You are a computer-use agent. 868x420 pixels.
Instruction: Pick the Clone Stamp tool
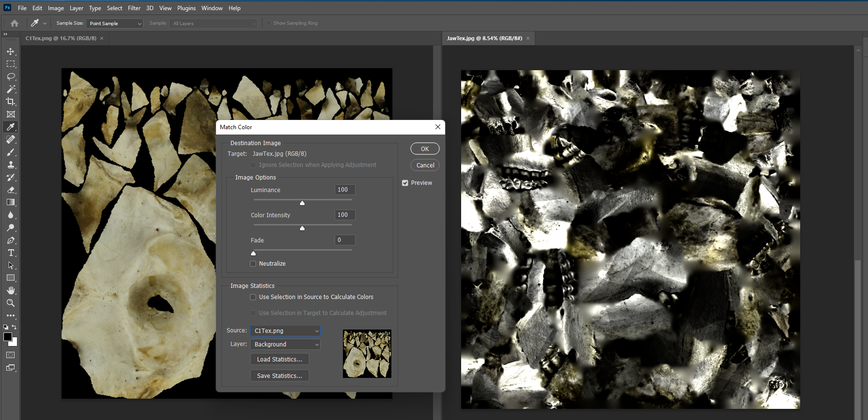(x=11, y=165)
